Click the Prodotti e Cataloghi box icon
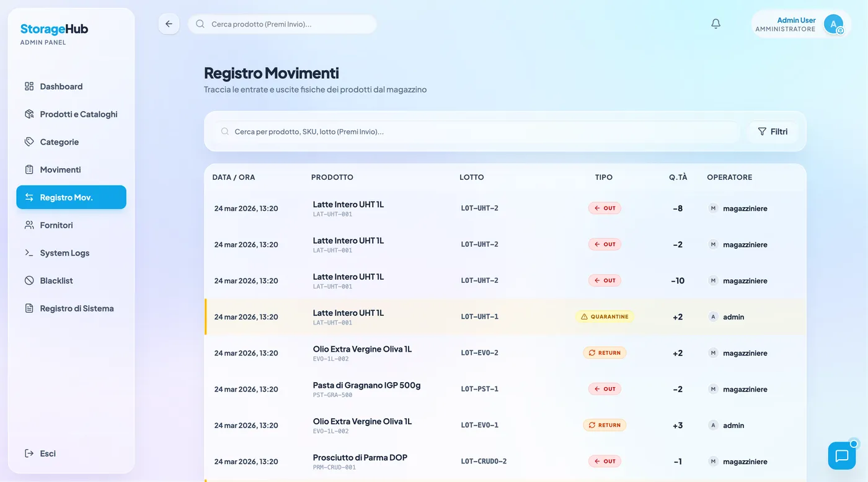This screenshot has width=868, height=482. click(29, 114)
